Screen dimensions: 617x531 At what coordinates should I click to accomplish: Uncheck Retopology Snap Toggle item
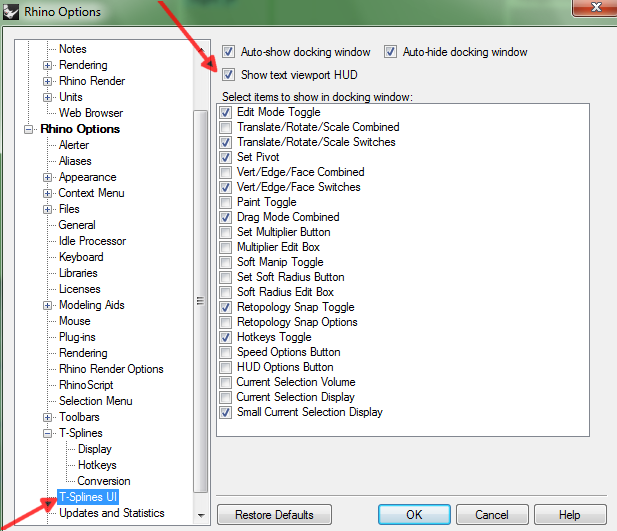(226, 307)
